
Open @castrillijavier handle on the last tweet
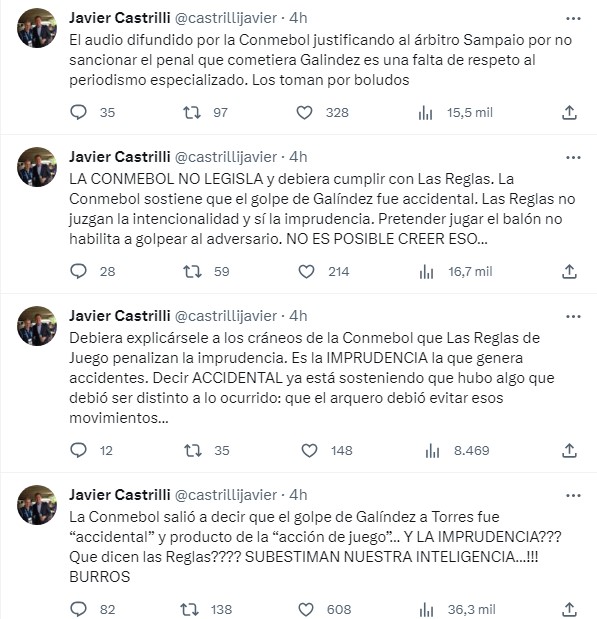[x=225, y=495]
